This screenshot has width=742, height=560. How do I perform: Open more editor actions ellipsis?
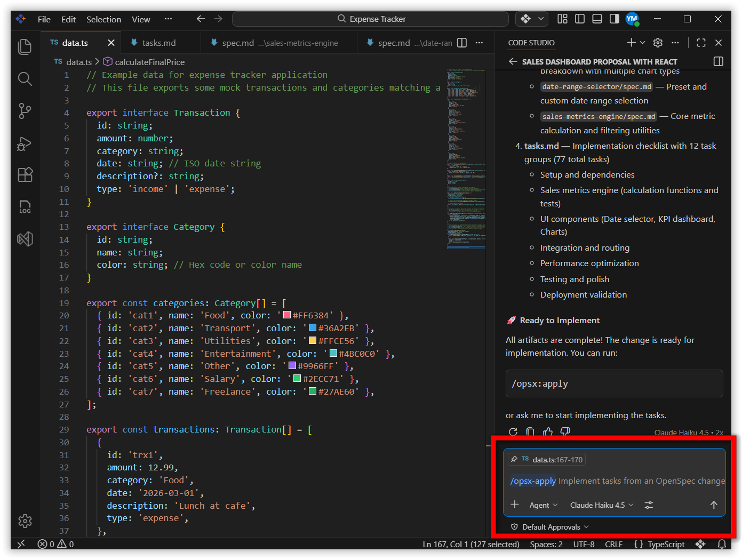pyautogui.click(x=479, y=43)
